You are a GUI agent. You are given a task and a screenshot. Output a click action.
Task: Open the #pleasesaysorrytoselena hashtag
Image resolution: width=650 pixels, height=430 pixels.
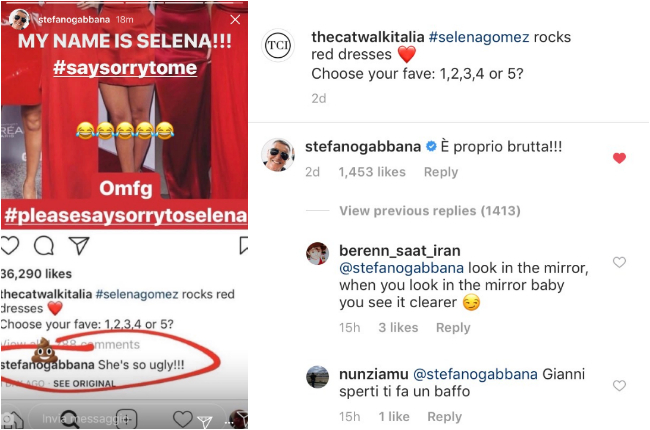[124, 216]
